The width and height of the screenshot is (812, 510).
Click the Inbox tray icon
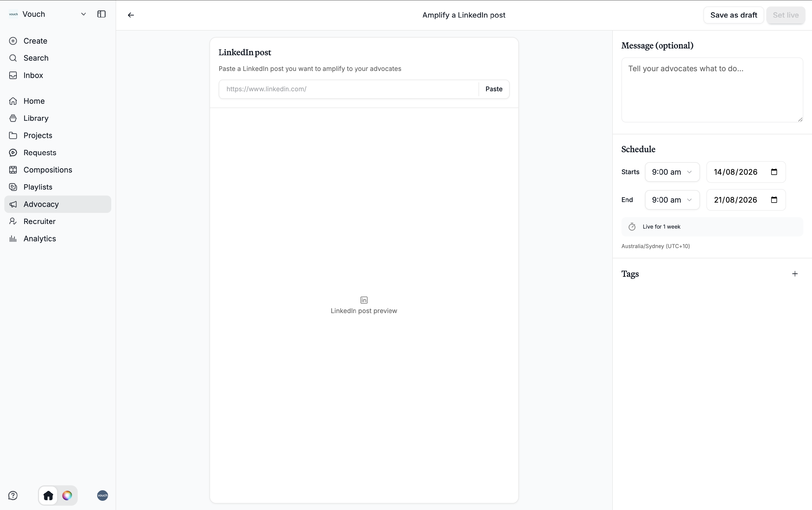pos(13,75)
